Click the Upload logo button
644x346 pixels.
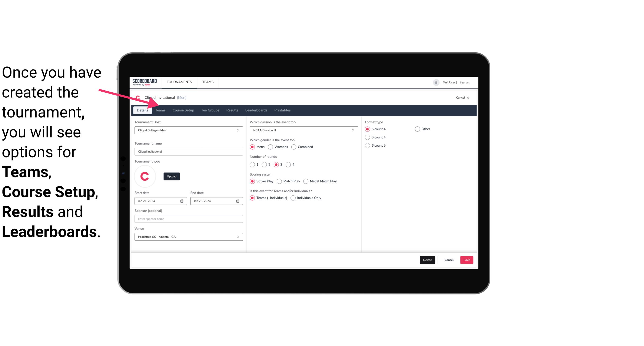click(172, 176)
